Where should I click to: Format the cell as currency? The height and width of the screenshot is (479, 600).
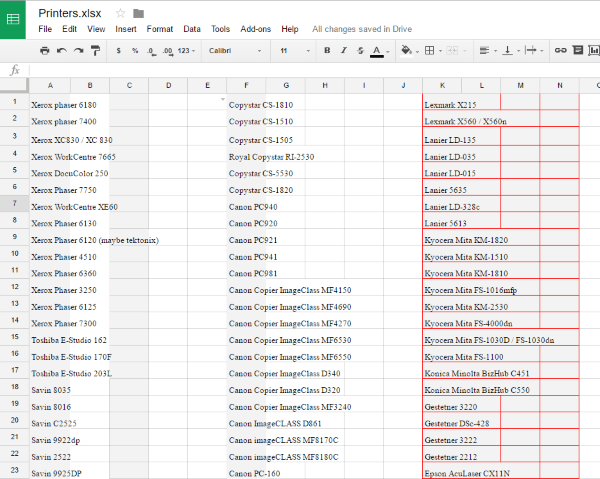coord(120,50)
